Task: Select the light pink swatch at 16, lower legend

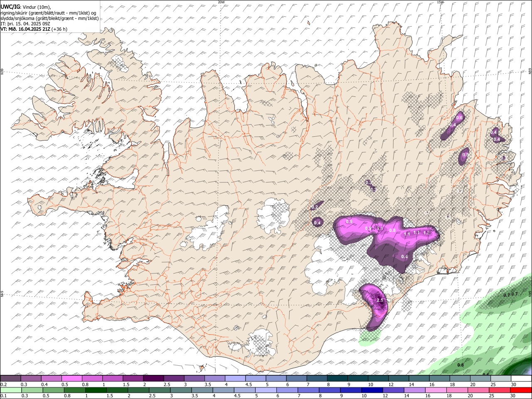Action: click(x=436, y=390)
